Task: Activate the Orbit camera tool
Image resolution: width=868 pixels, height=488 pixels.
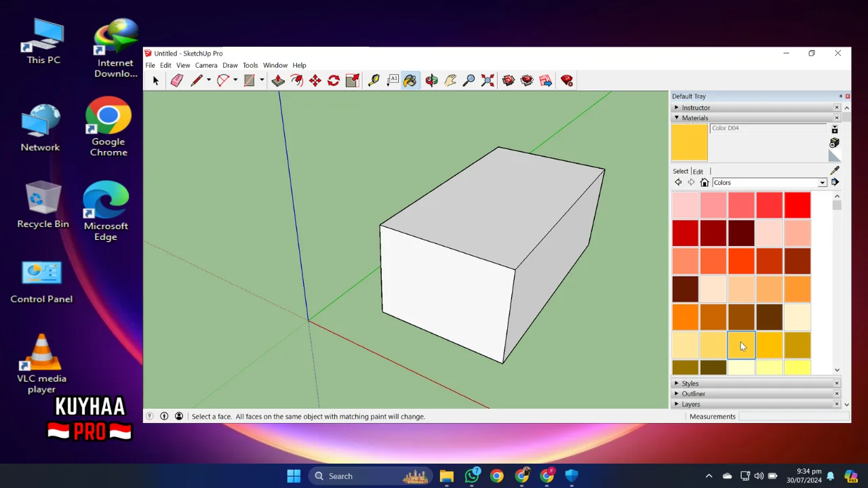Action: 432,81
